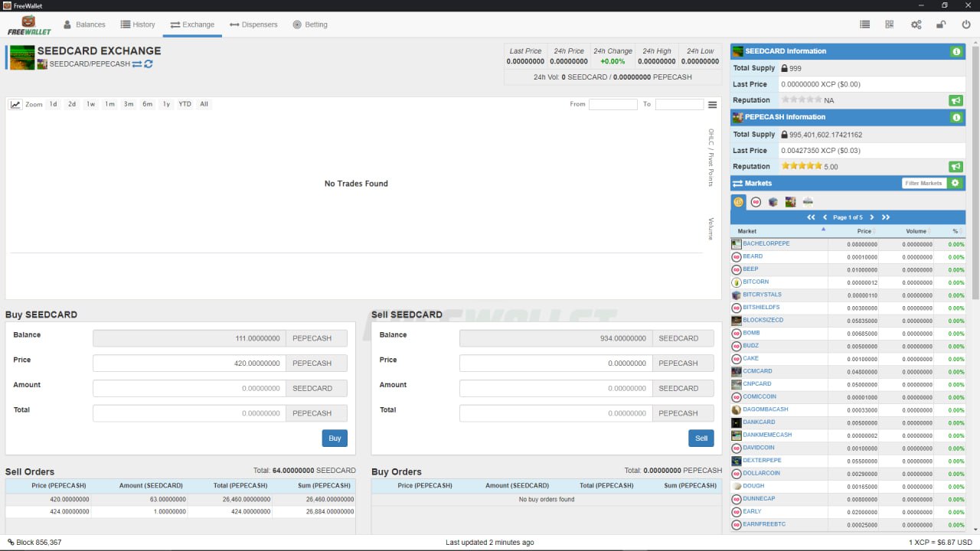Click the Buy SEEDCARD Price input

pyautogui.click(x=189, y=364)
